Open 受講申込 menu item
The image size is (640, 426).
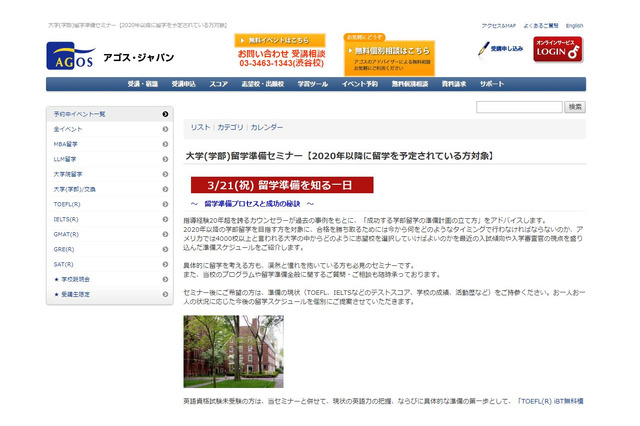184,84
